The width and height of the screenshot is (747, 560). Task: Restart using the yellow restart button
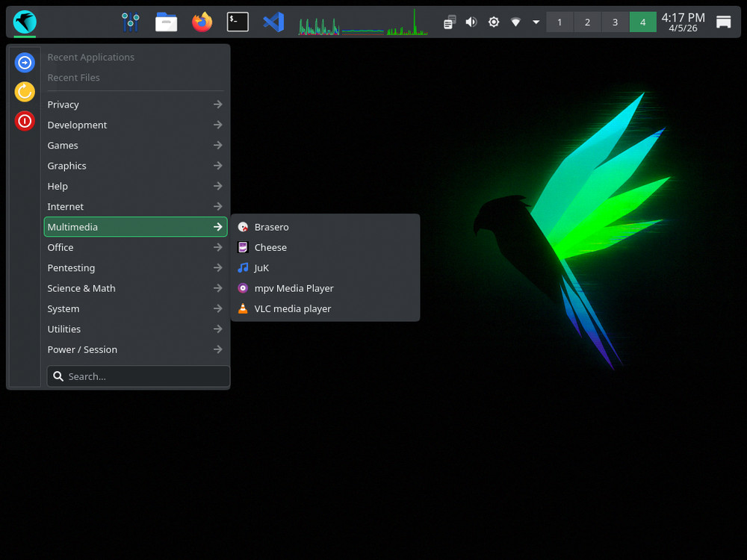click(x=25, y=91)
